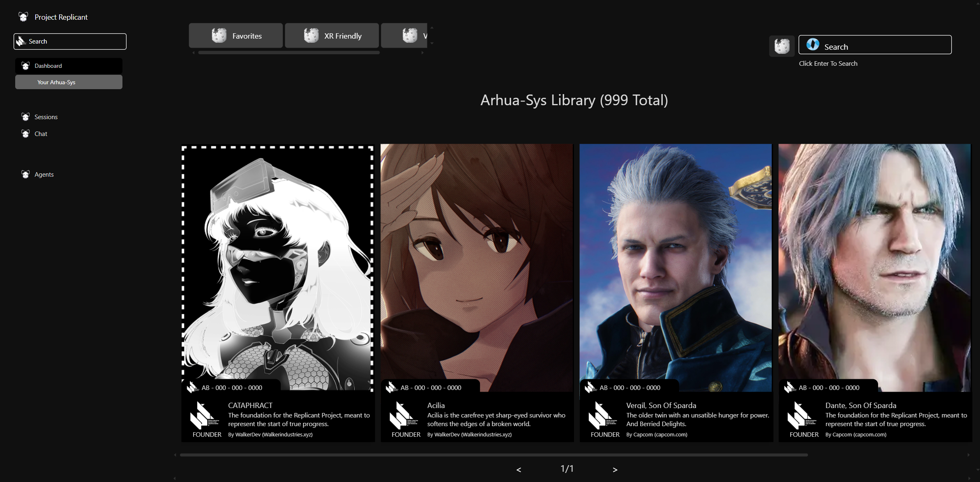Go to previous page arrow

519,470
